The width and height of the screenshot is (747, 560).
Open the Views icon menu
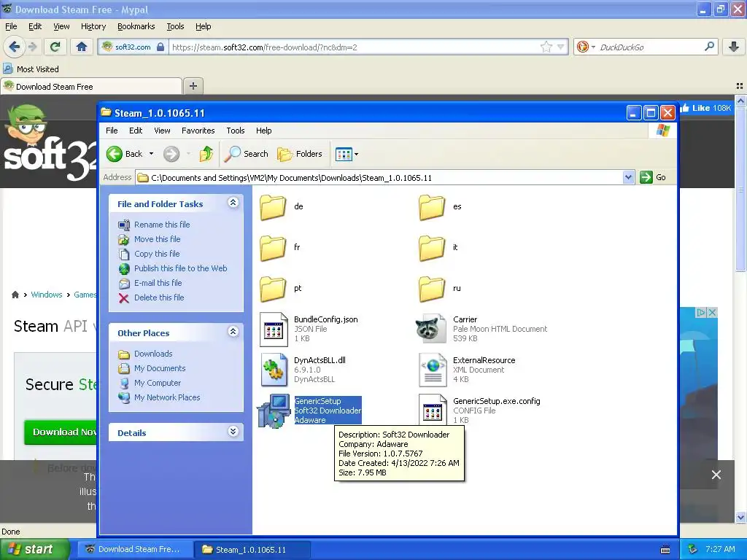pyautogui.click(x=344, y=154)
